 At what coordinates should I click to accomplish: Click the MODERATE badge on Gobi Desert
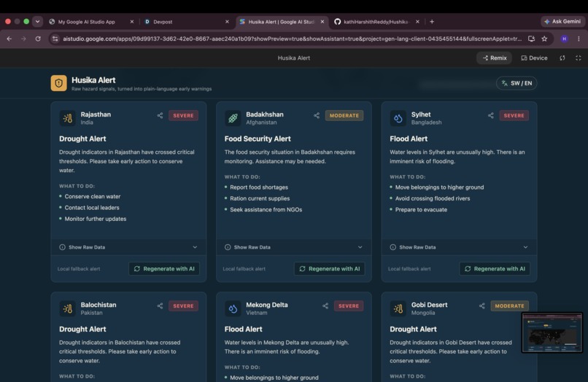coord(510,306)
